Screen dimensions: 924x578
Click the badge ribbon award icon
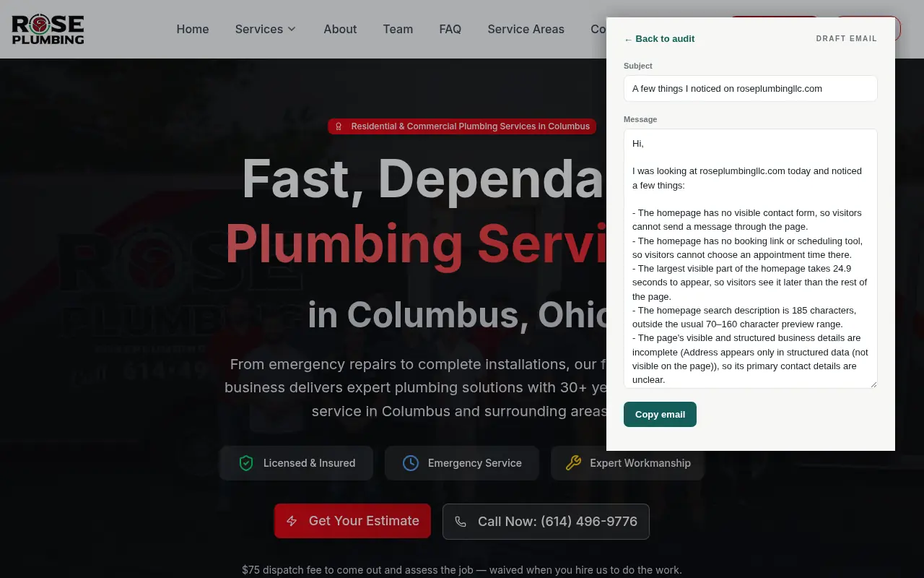[x=339, y=126]
